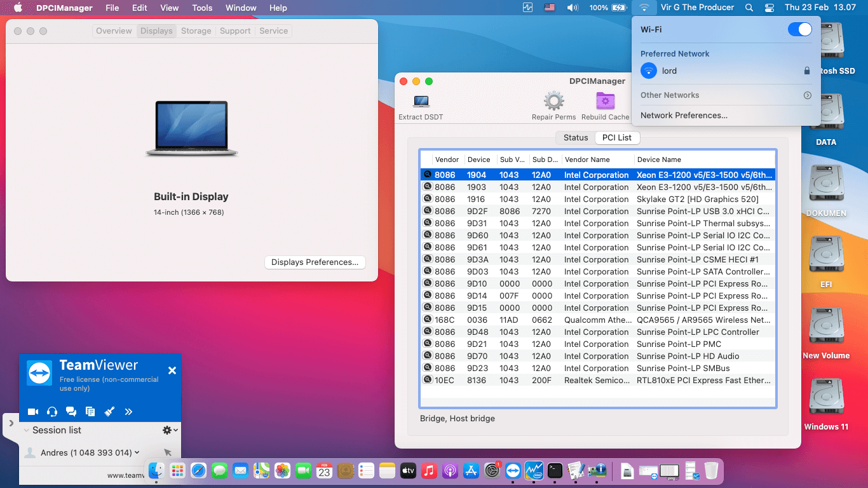
Task: Click the Displays Preferences button
Action: point(315,262)
